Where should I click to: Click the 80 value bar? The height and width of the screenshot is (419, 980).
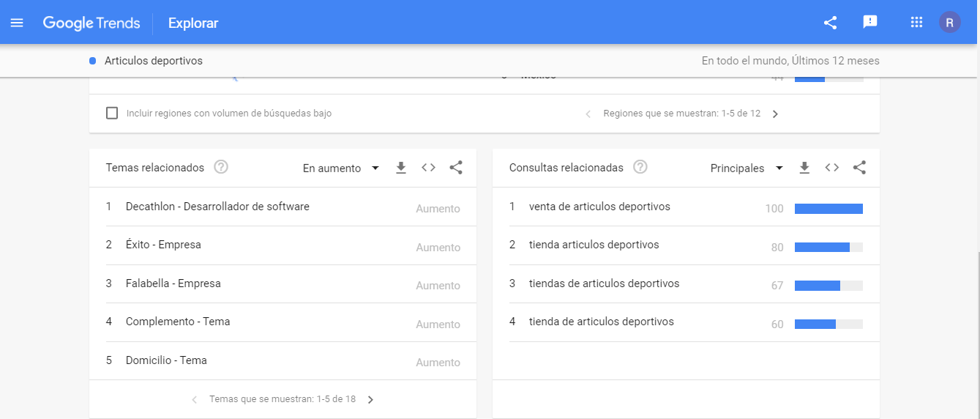click(x=828, y=247)
